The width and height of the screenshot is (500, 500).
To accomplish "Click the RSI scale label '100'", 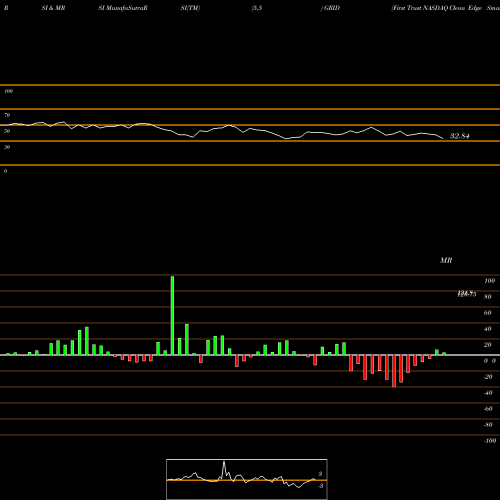I will coord(8,91).
